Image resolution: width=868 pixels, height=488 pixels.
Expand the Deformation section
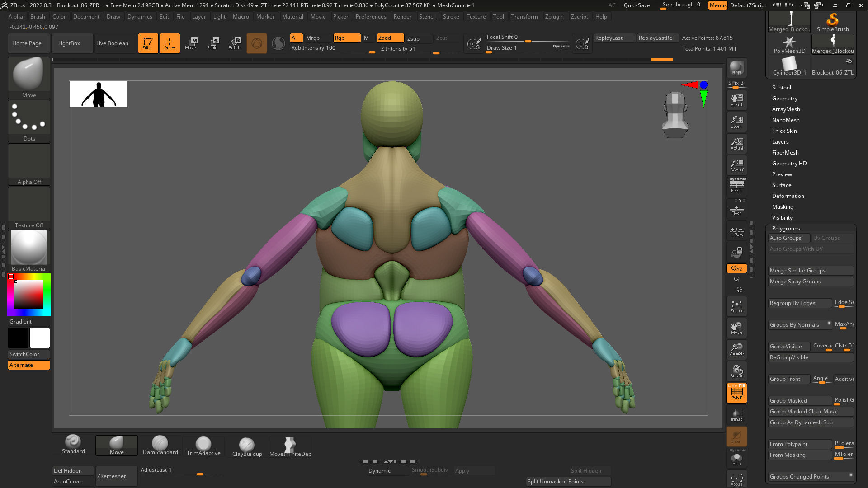(788, 196)
